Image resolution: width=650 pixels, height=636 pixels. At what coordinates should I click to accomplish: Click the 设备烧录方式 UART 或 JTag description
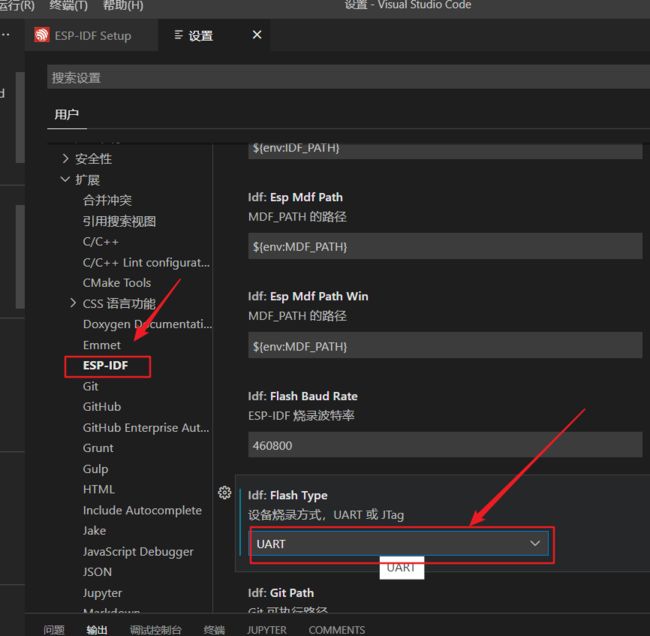(x=326, y=515)
